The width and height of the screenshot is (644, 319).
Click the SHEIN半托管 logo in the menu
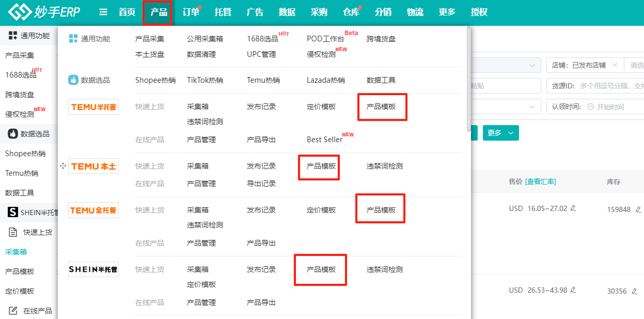93,269
